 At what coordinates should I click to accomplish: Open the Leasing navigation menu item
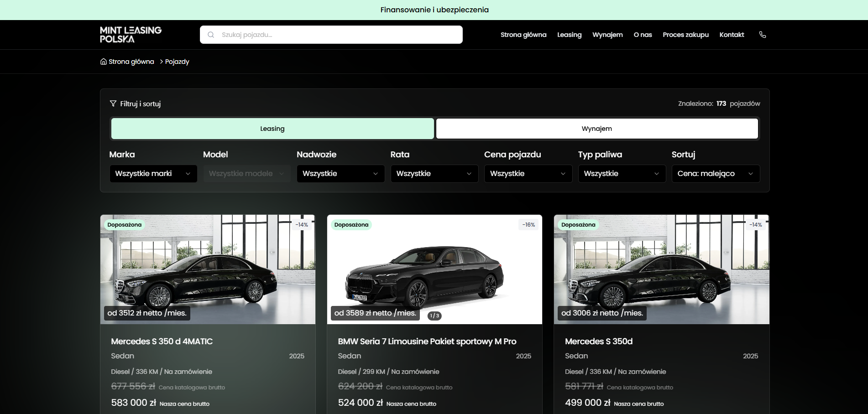pyautogui.click(x=570, y=35)
